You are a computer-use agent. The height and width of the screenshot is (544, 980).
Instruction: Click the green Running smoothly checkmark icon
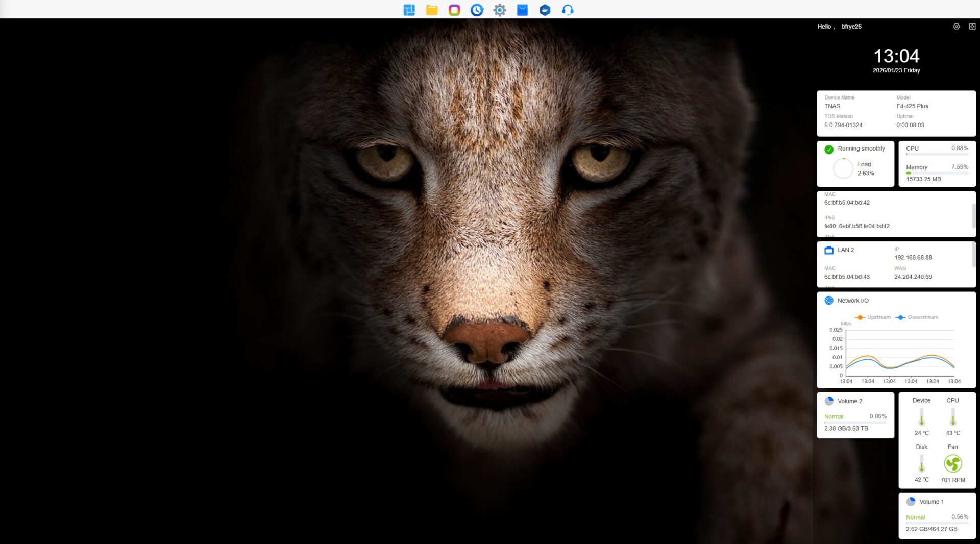point(829,149)
